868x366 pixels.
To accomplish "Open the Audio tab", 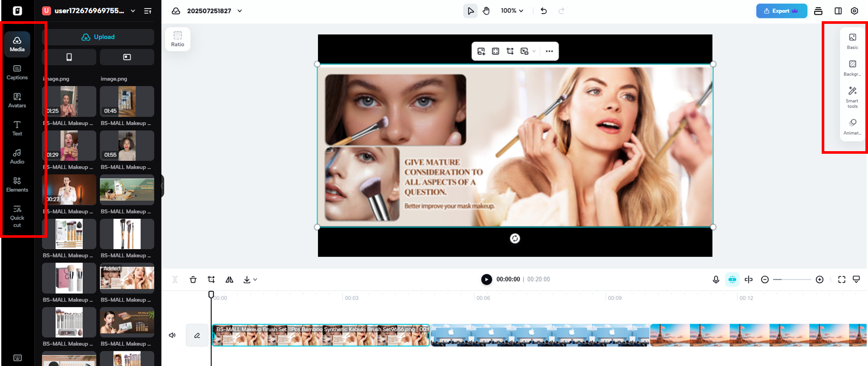I will [x=17, y=156].
